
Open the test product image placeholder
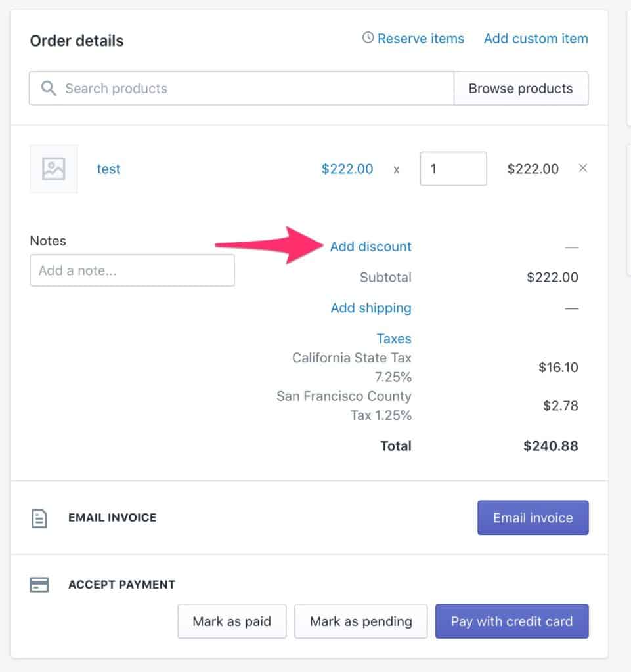[x=54, y=169]
